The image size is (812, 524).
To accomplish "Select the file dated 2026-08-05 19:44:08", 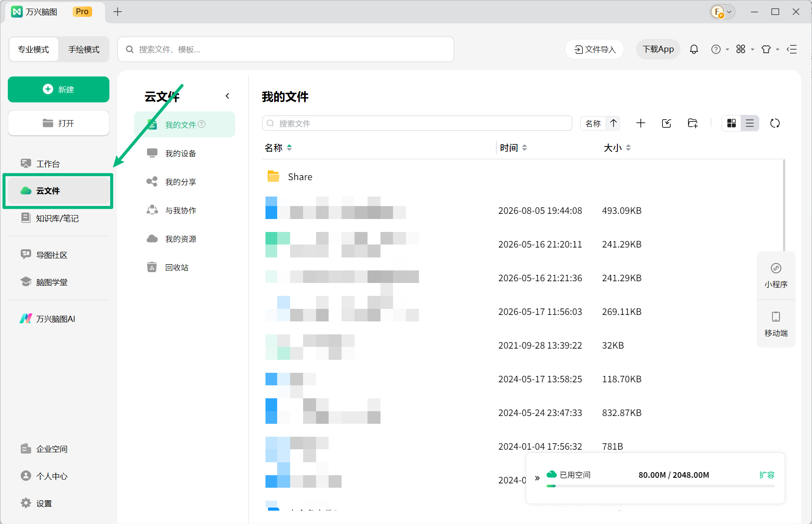I will (x=522, y=210).
